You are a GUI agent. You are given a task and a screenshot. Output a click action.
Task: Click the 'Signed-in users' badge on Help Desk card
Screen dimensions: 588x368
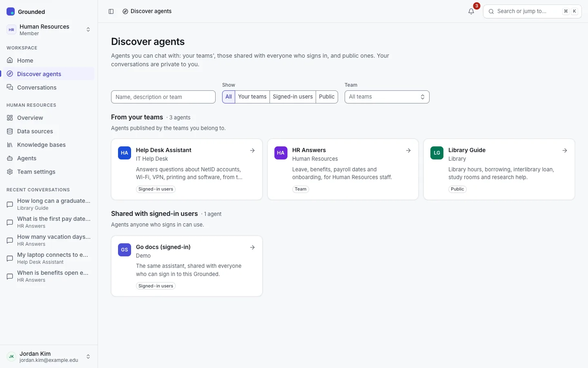156,189
